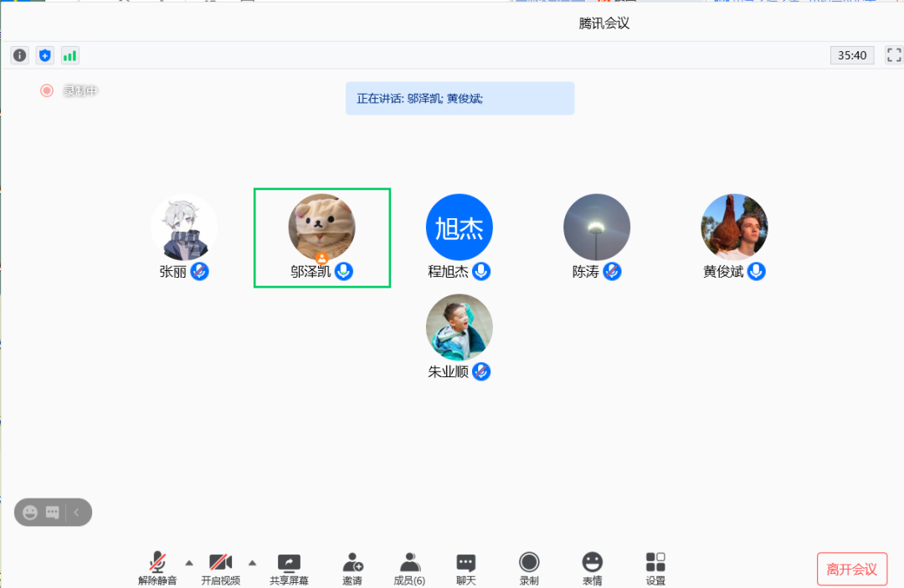Collapse the floating emoji bar chevron

pos(77,512)
